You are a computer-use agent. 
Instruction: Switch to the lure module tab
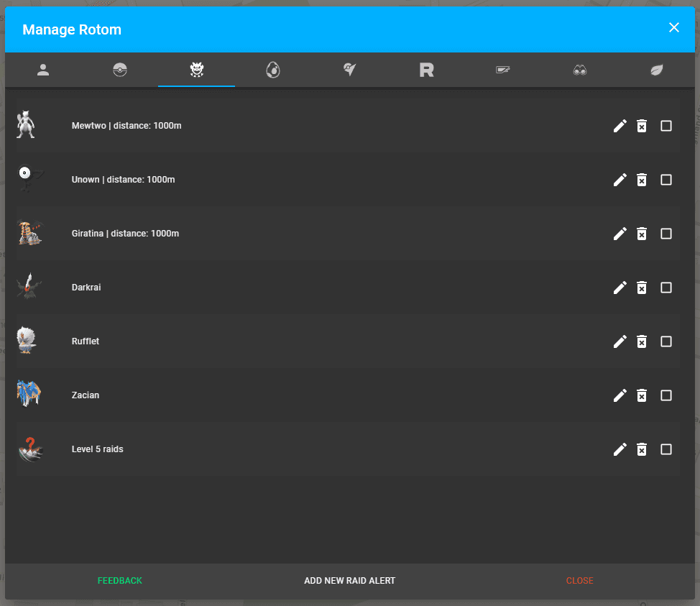(503, 70)
